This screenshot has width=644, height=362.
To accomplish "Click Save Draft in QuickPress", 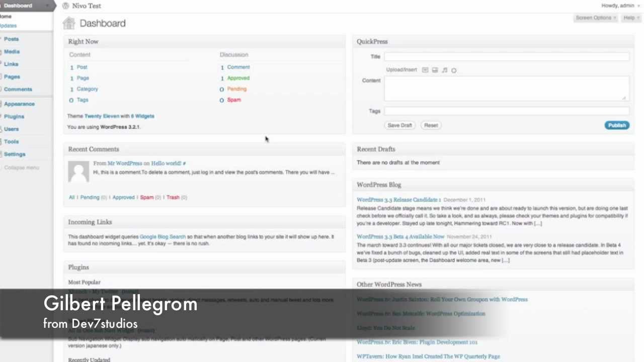I will point(400,125).
